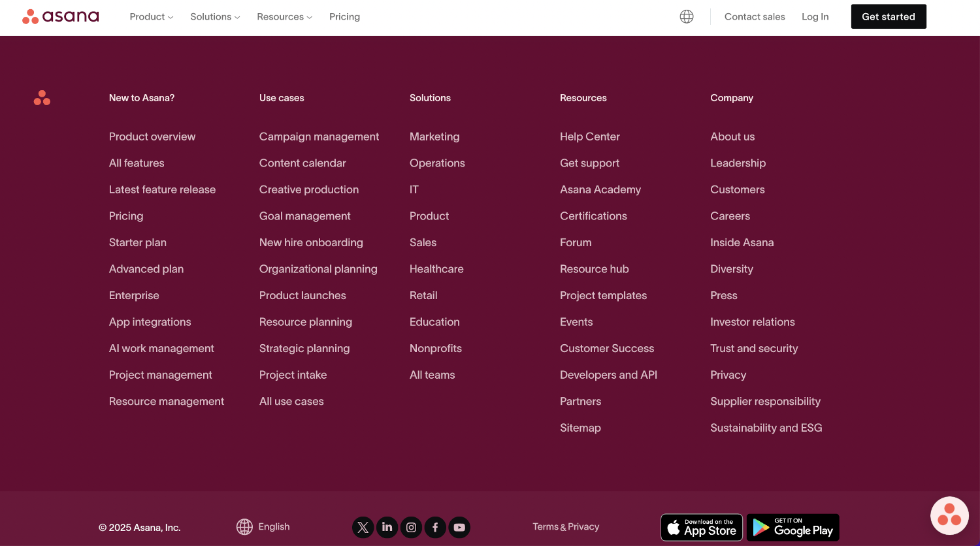
Task: Open the Resource management link
Action: (167, 402)
